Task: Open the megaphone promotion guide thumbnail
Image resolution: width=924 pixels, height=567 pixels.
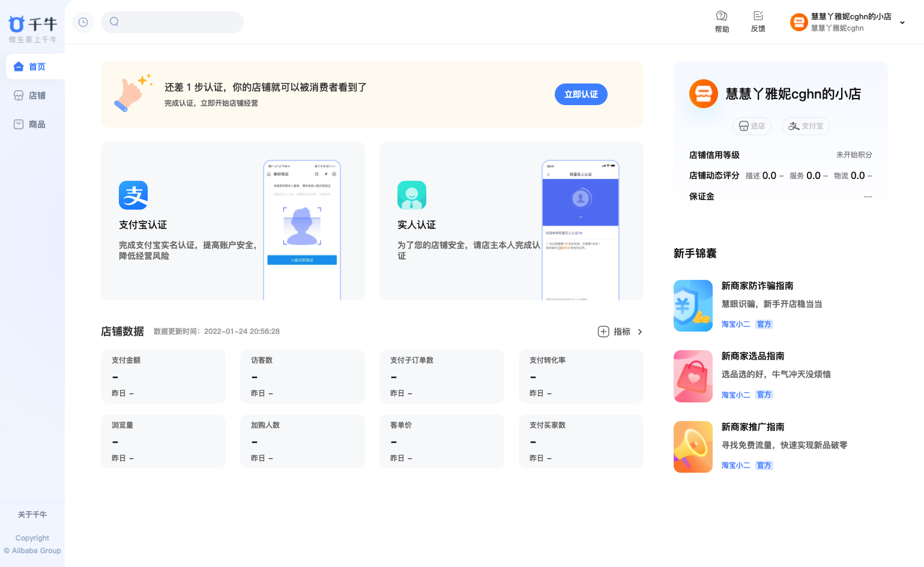Action: (x=693, y=447)
